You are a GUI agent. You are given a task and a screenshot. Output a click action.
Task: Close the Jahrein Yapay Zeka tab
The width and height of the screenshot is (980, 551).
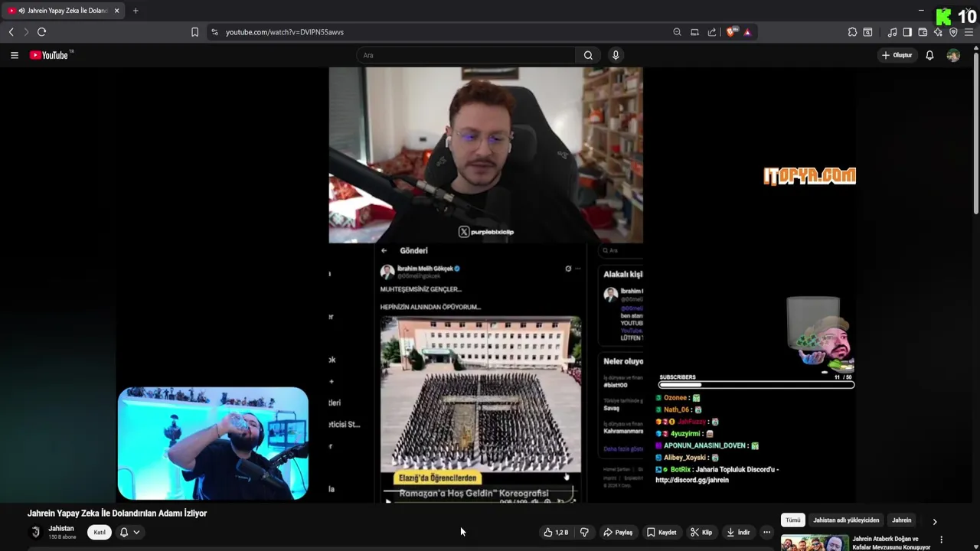[116, 11]
